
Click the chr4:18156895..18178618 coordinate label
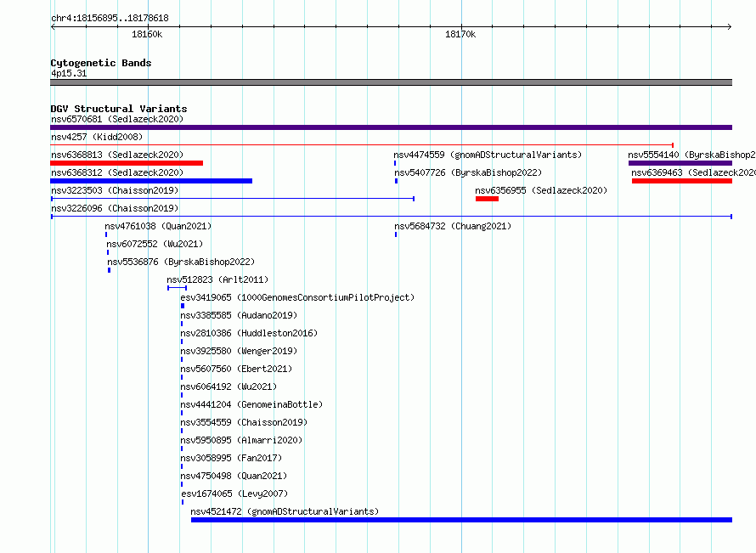[110, 19]
